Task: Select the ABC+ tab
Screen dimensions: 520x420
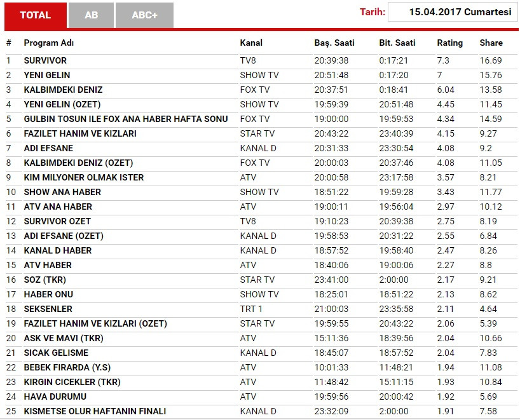Action: pyautogui.click(x=144, y=15)
